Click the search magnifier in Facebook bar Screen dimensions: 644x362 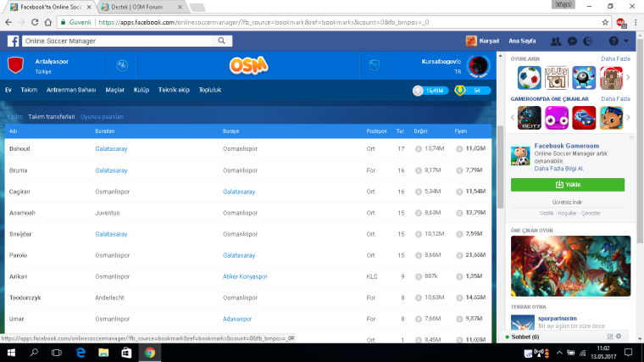221,41
